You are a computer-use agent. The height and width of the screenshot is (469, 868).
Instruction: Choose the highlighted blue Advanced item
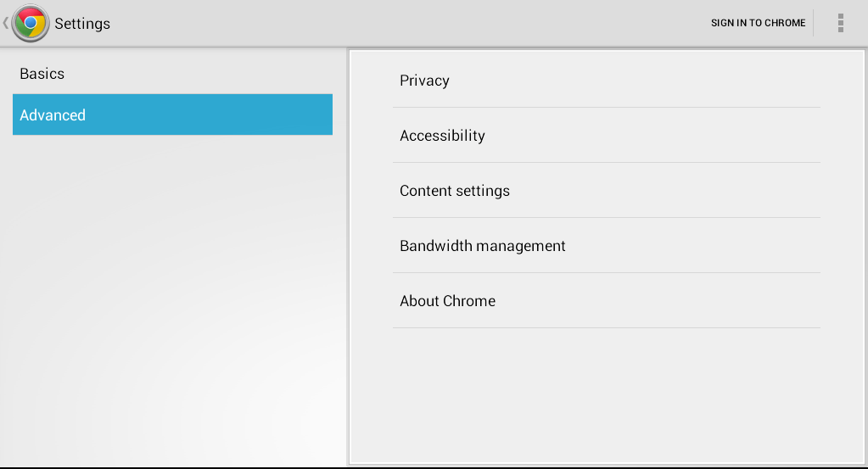coord(173,114)
